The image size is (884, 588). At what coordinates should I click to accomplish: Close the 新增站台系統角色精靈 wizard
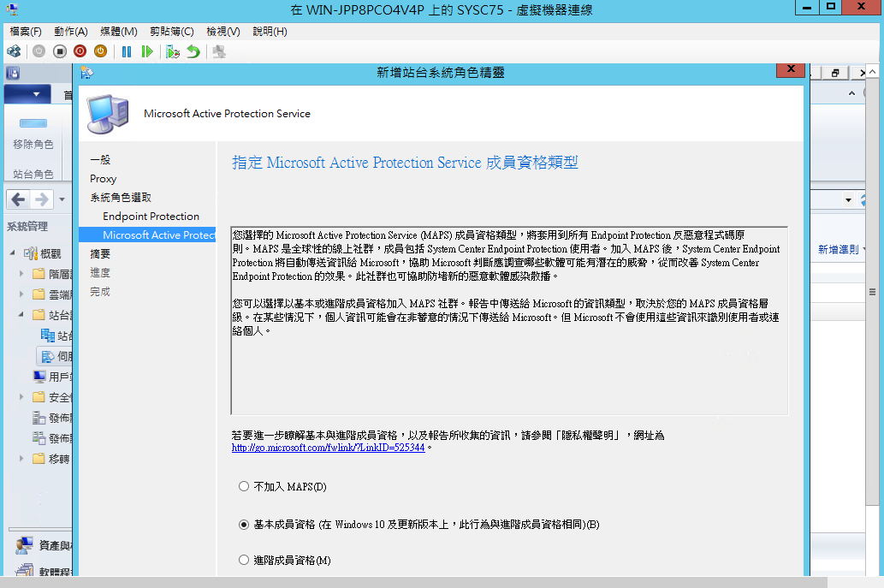point(791,69)
